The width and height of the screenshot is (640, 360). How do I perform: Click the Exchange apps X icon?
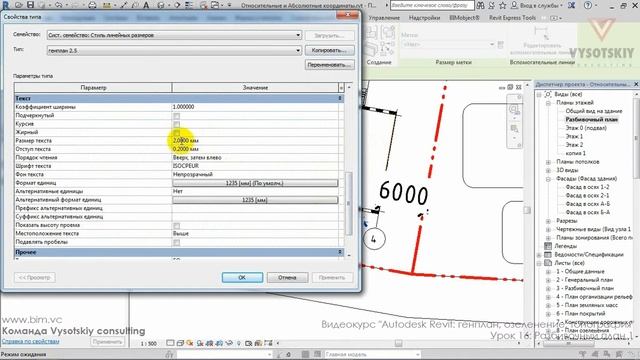point(572,5)
